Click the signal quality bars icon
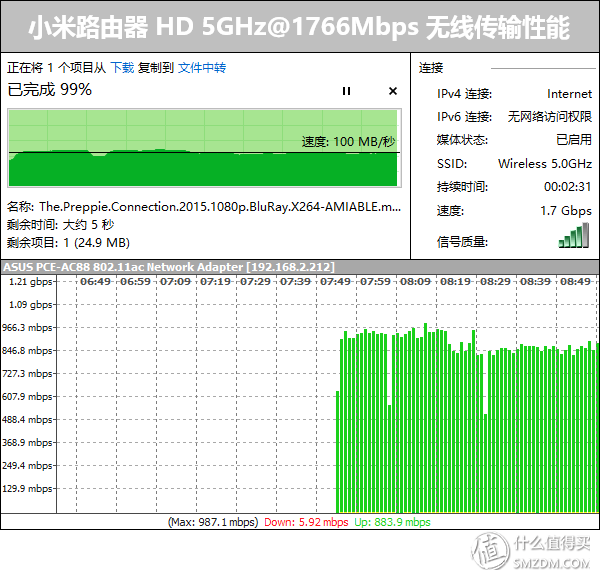The width and height of the screenshot is (600, 580). [x=573, y=236]
